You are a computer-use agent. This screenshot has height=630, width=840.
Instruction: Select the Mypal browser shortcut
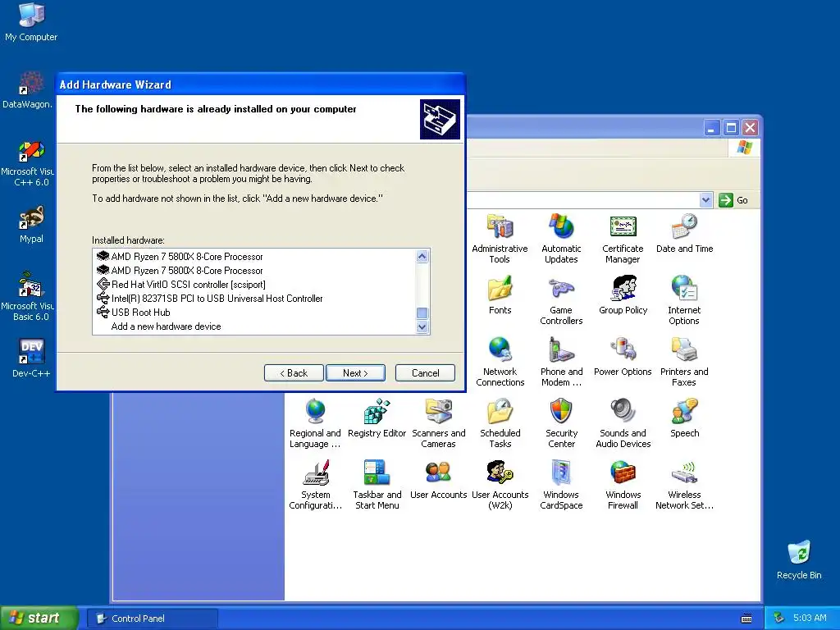(31, 225)
